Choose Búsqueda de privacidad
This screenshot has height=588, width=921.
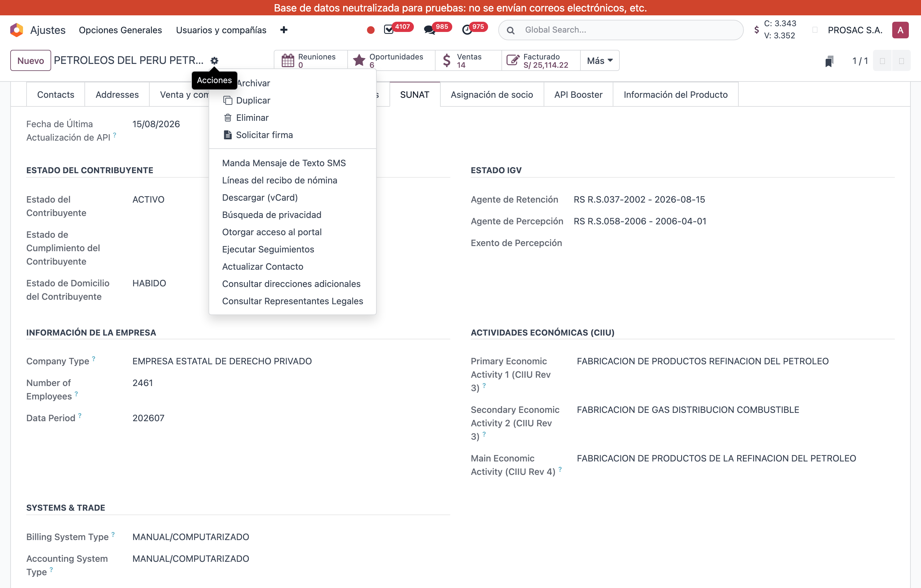(293, 214)
